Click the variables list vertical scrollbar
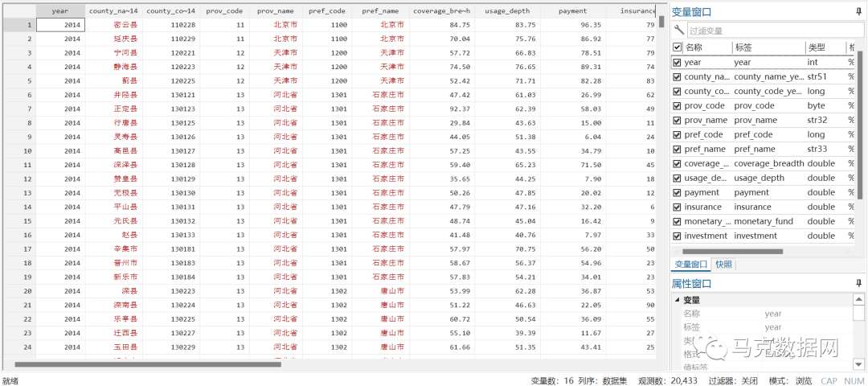Image resolution: width=868 pixels, height=386 pixels. coord(860,125)
